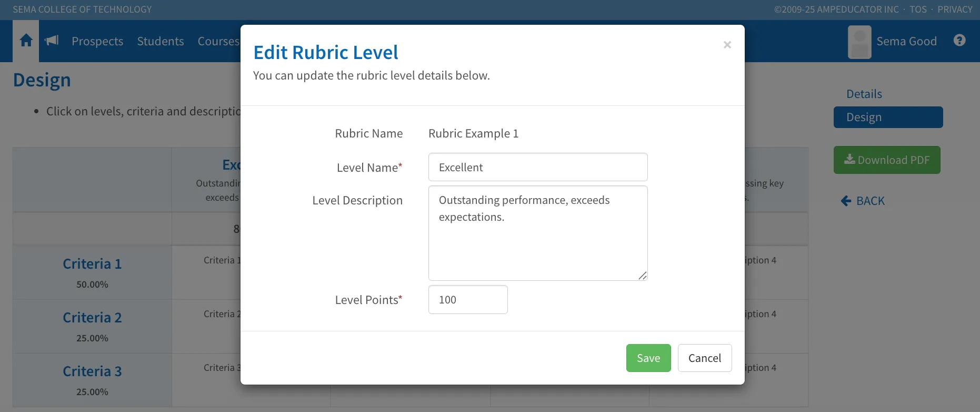Click the Level Description text area
The height and width of the screenshot is (412, 980).
538,233
